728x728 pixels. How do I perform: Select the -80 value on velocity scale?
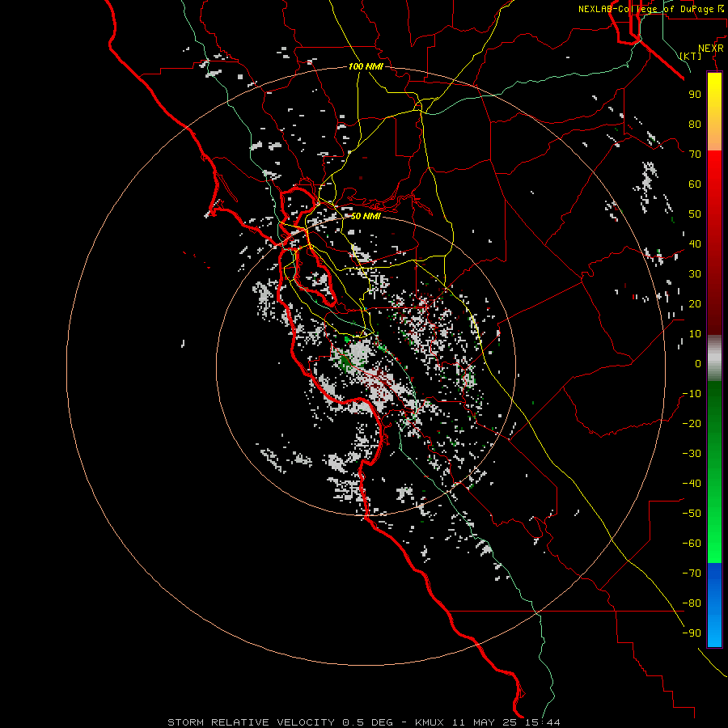coord(692,603)
